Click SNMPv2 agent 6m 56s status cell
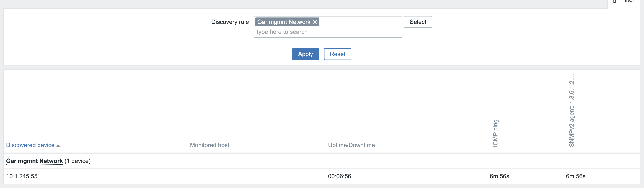The height and width of the screenshot is (188, 644). (575, 176)
